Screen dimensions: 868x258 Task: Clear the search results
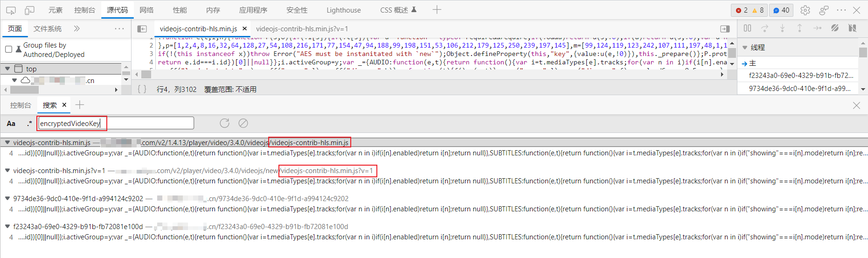[243, 123]
